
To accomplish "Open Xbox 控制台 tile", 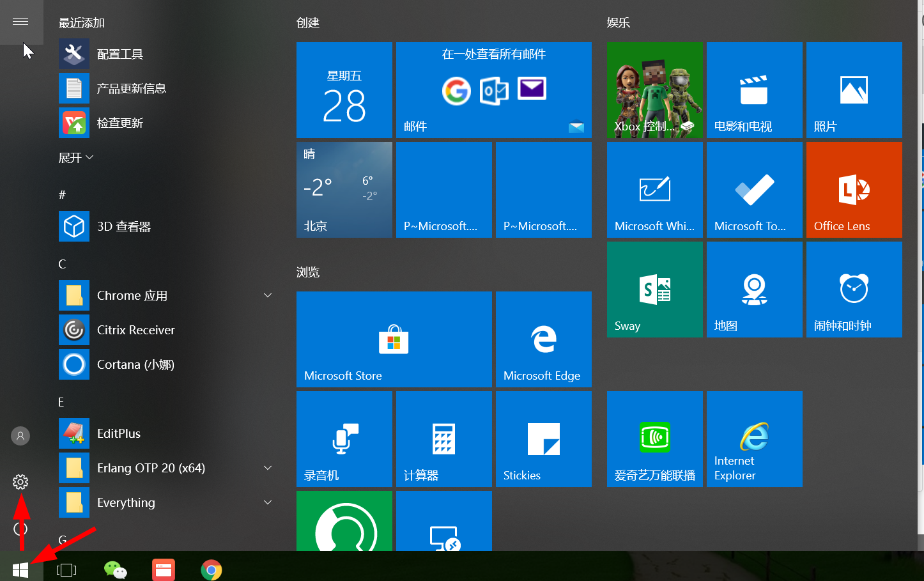I will [655, 90].
